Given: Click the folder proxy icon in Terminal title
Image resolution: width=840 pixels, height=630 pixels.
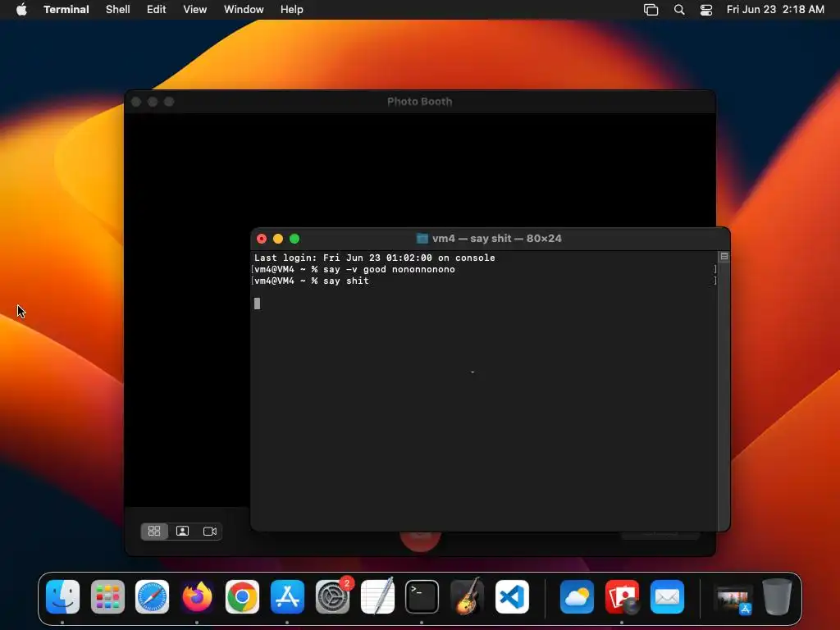Looking at the screenshot, I should (422, 239).
